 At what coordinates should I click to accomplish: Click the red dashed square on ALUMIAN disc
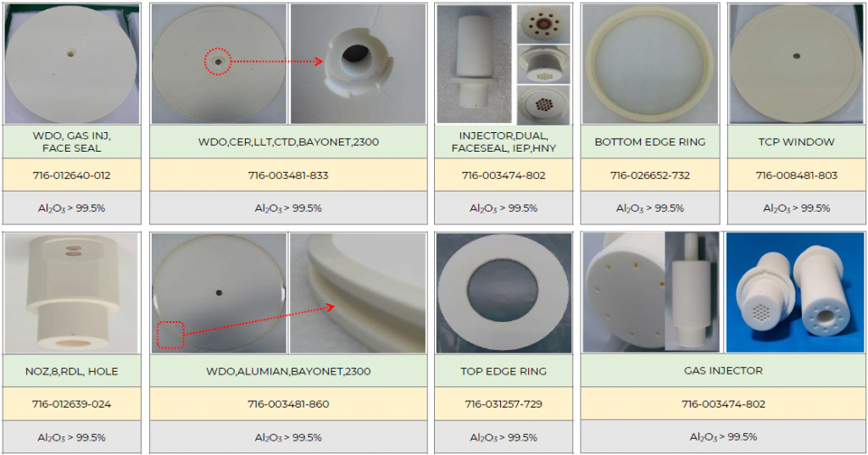(170, 335)
